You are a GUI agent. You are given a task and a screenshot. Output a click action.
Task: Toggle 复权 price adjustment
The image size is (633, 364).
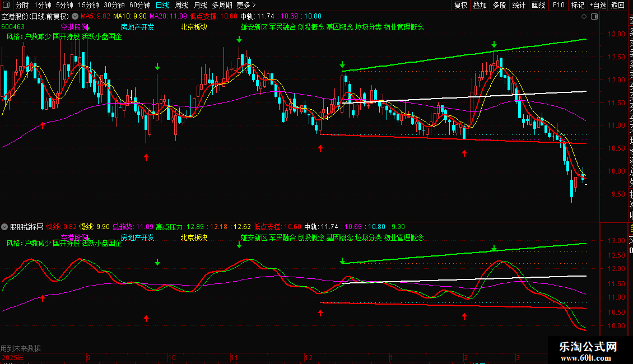[460, 5]
